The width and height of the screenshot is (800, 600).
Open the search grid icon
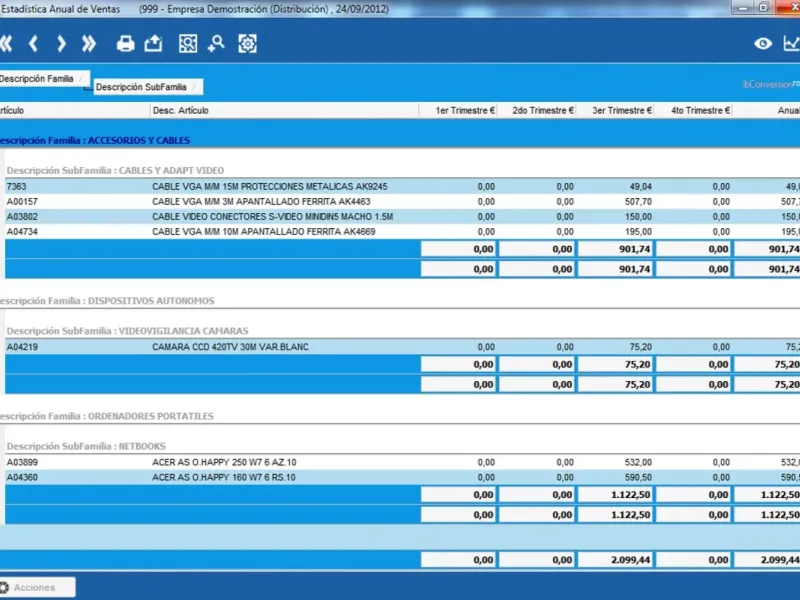(x=188, y=44)
